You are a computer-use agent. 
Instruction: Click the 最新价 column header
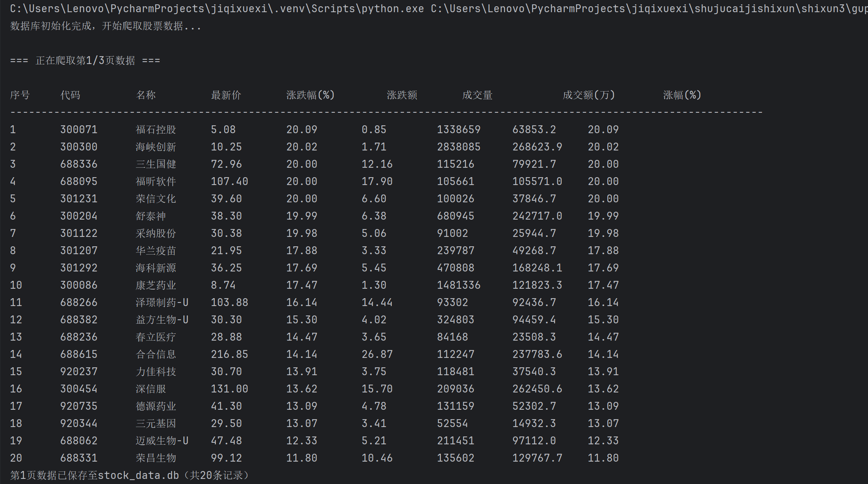coord(226,95)
